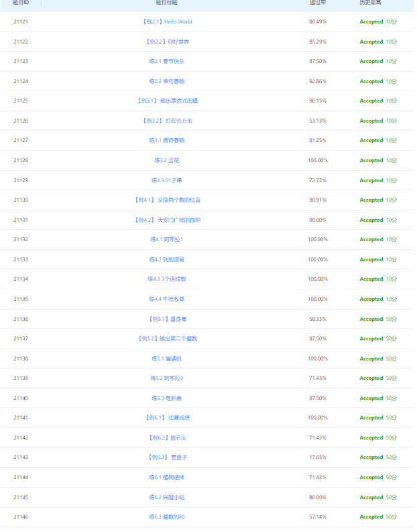Image resolution: width=417 pixels, height=532 pixels.
Task: Open 【例4.2】天安门广场的面积 problem
Action: 167,220
